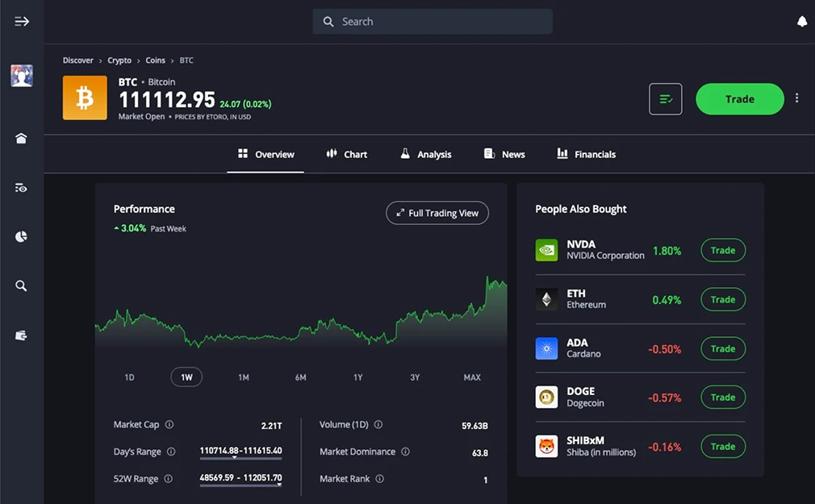The image size is (815, 504).
Task: Select the 6M chart range
Action: tap(300, 377)
